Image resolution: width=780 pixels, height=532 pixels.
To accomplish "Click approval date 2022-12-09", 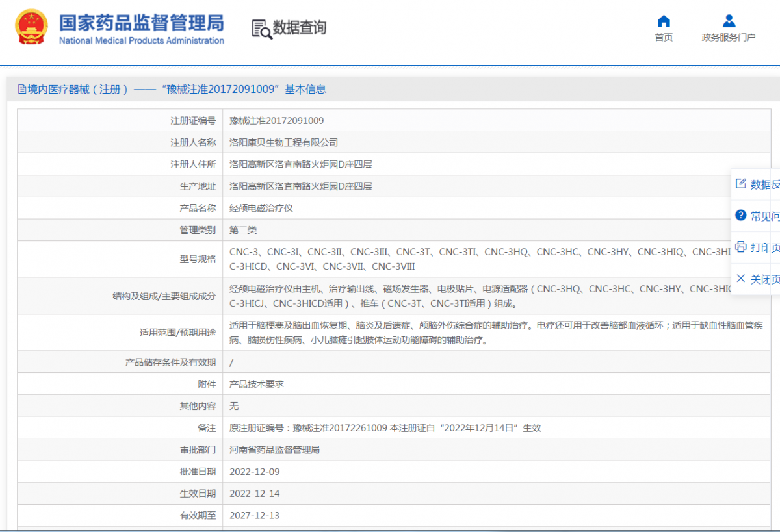I will tap(255, 472).
